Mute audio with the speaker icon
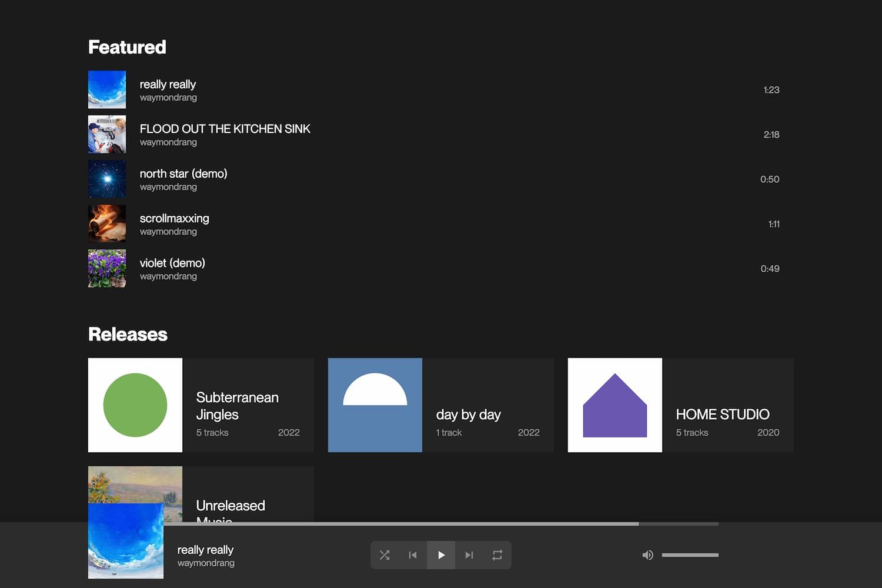This screenshot has width=882, height=588. coord(647,555)
